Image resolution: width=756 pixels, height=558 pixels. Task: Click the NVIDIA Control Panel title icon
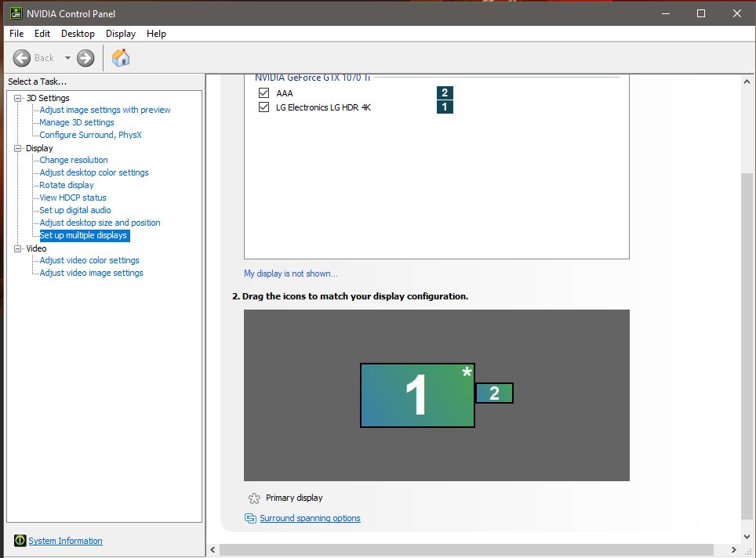coord(16,13)
